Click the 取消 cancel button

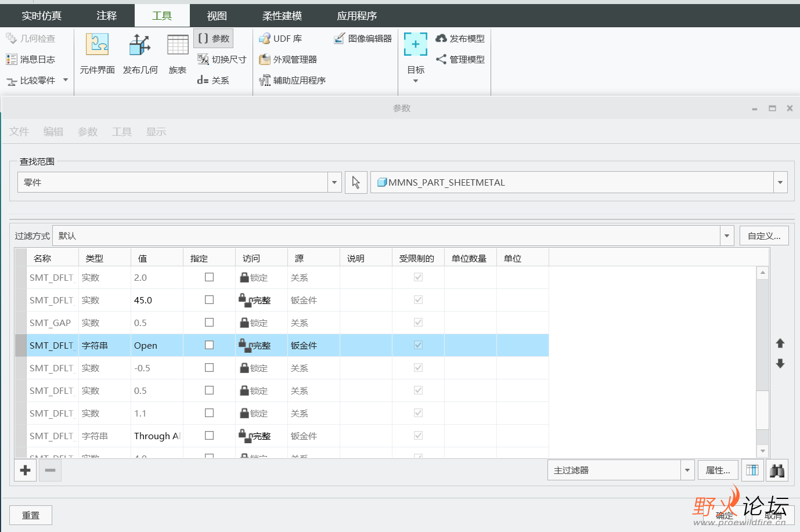(x=773, y=515)
